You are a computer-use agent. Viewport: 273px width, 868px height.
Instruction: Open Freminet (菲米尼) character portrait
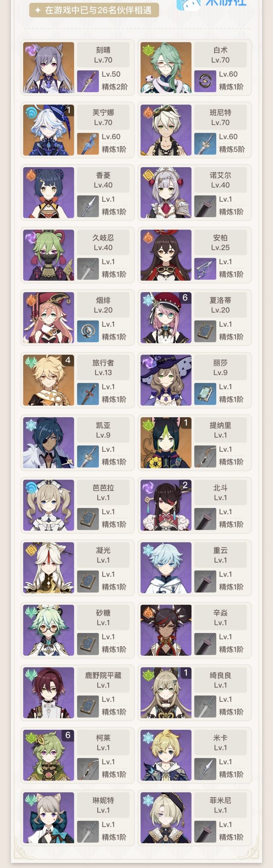166,818
